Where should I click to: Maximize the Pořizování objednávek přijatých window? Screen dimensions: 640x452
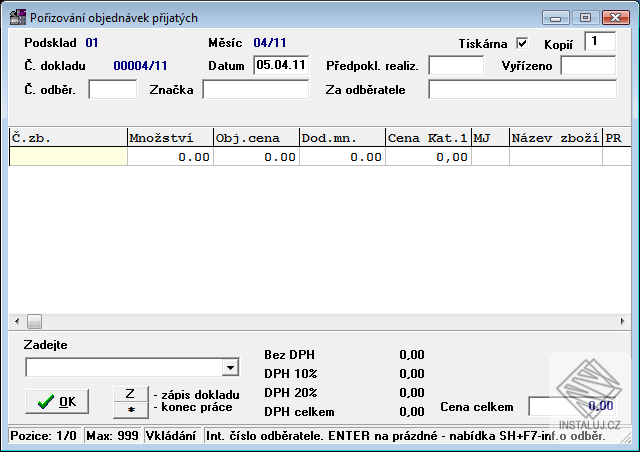585,18
